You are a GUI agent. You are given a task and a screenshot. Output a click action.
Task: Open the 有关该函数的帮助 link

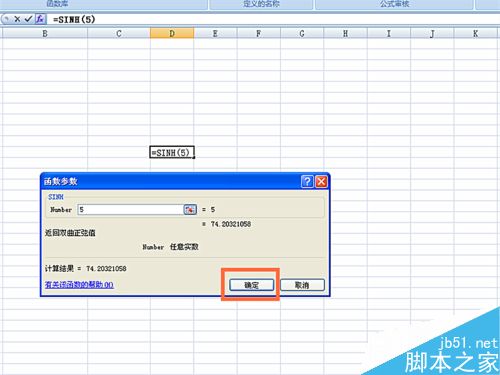point(79,285)
